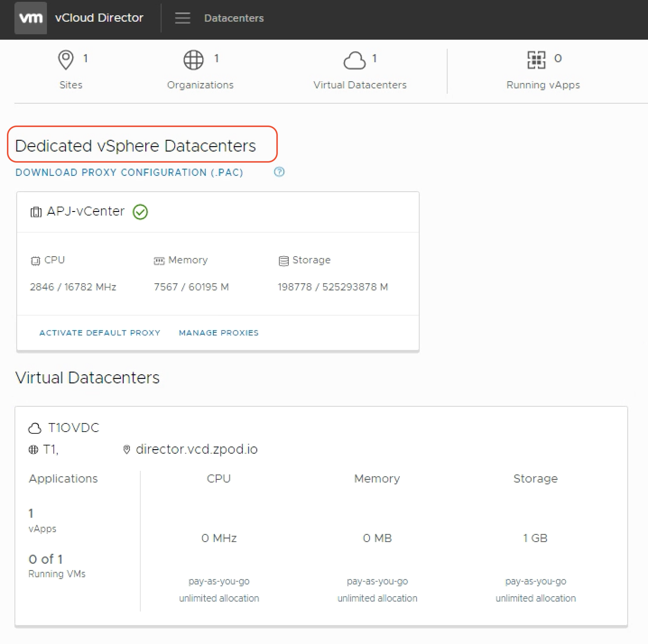
Task: Click the director.vcd.zpod.io site label
Action: point(196,449)
